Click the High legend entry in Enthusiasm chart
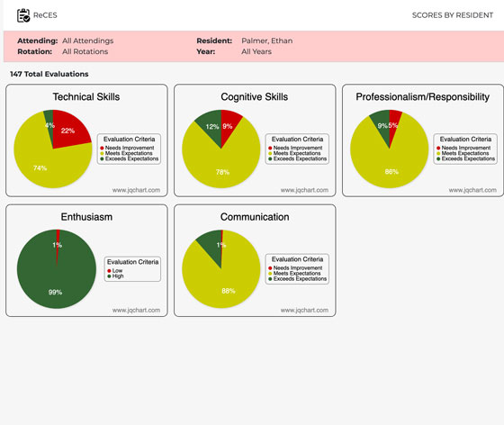504x425 pixels. coord(115,276)
